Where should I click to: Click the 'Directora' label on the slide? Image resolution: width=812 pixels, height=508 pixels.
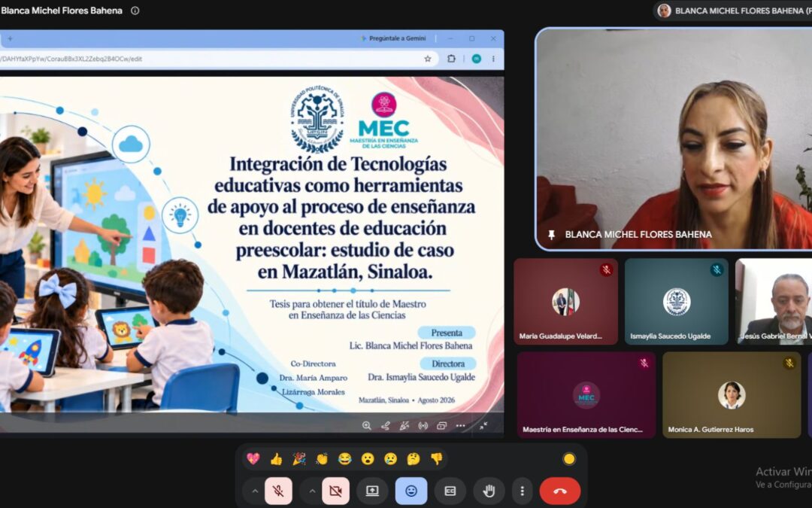(x=448, y=364)
